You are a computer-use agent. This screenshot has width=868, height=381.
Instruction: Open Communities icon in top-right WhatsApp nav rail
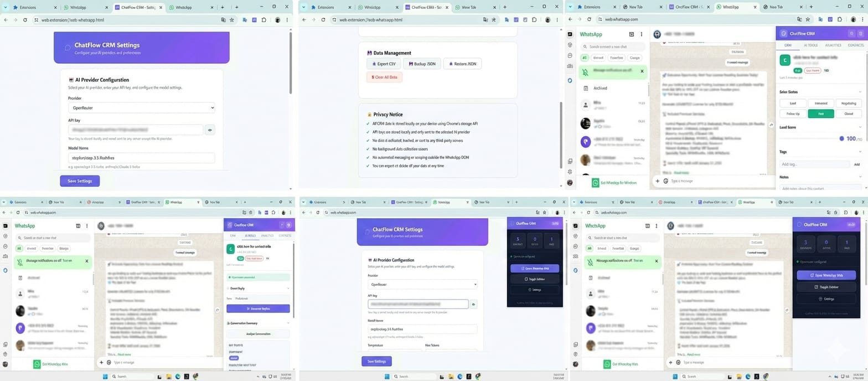pos(570,65)
